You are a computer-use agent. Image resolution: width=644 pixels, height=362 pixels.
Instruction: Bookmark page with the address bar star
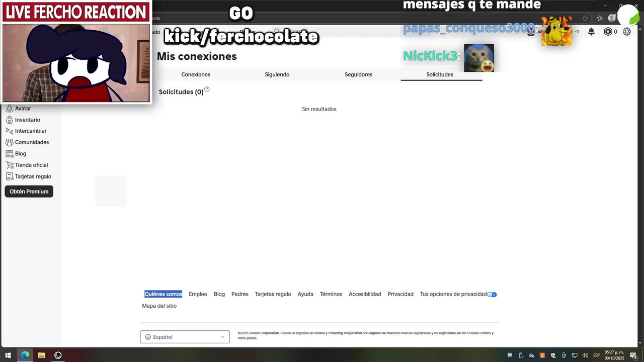[585, 18]
